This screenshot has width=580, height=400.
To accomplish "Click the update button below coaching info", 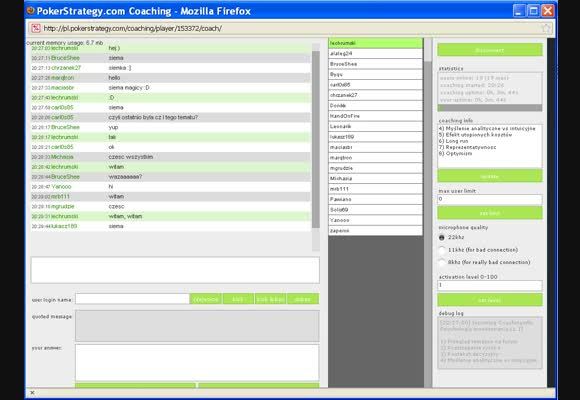I will tap(490, 176).
